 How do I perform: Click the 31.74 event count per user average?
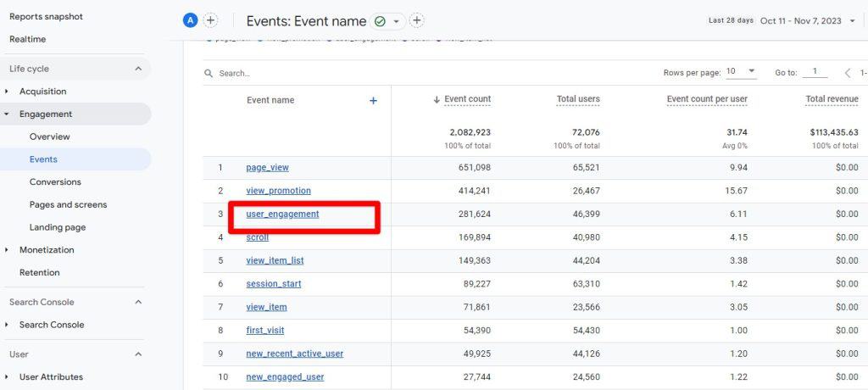(x=737, y=132)
